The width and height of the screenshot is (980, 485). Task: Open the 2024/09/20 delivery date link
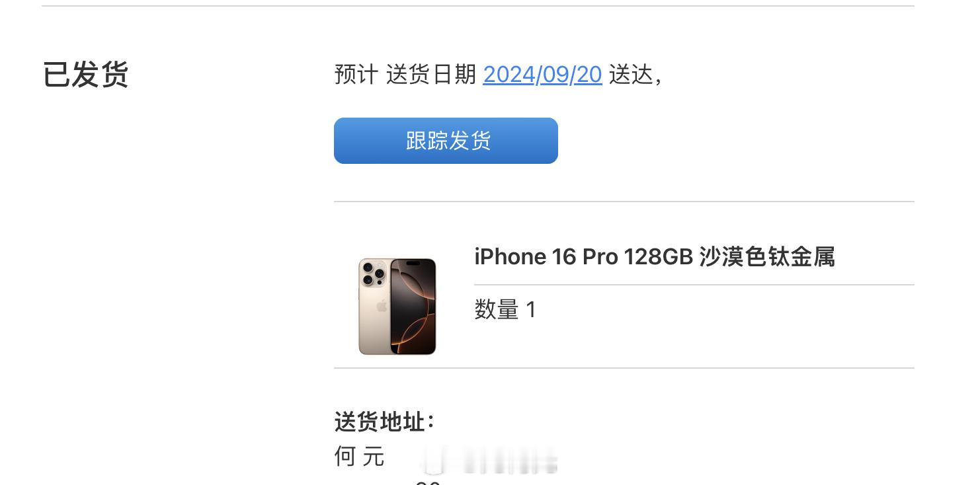coord(542,75)
